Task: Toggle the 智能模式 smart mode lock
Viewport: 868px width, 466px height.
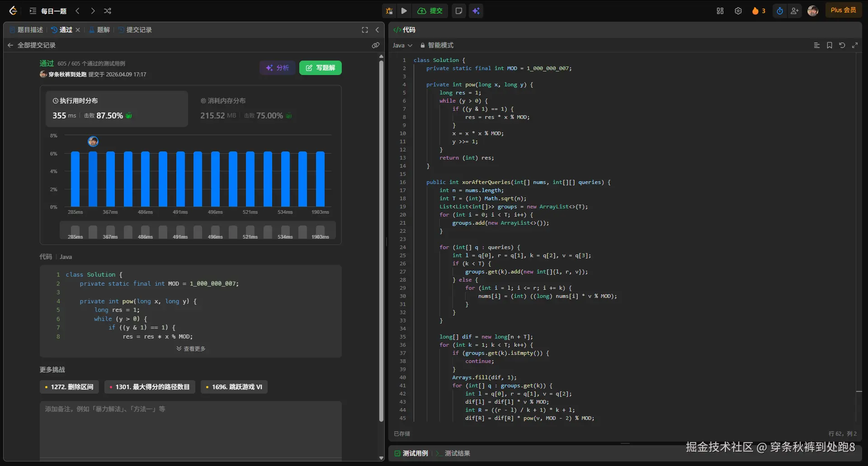Action: click(x=437, y=45)
